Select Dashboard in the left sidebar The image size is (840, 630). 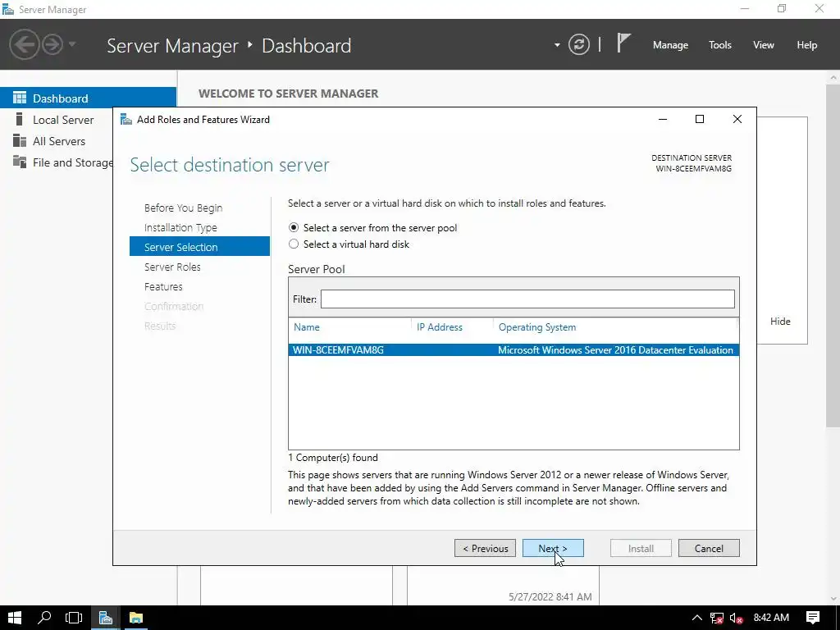[89, 98]
